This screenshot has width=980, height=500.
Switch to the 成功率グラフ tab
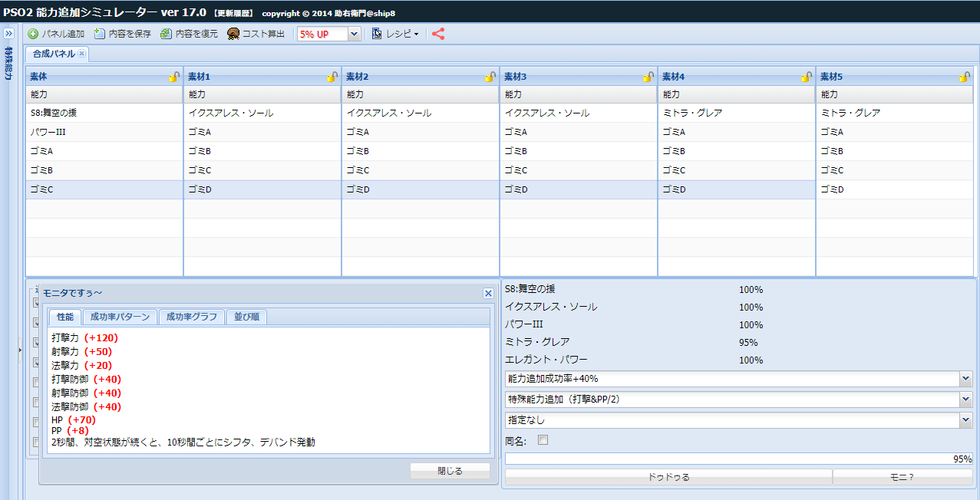pos(191,317)
